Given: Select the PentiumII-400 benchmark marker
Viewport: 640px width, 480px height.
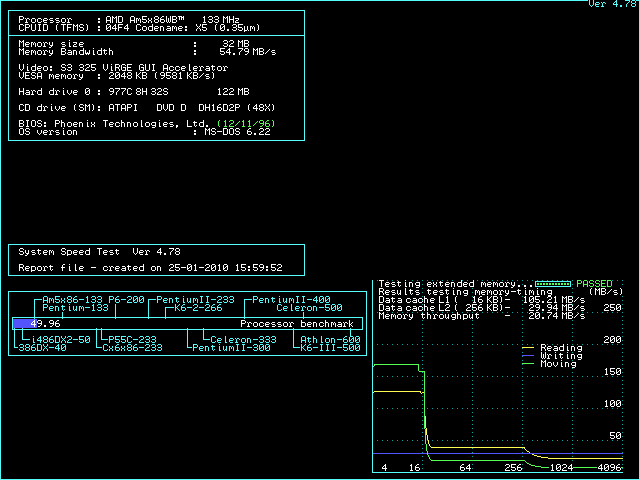Looking at the screenshot, I should tap(291, 300).
